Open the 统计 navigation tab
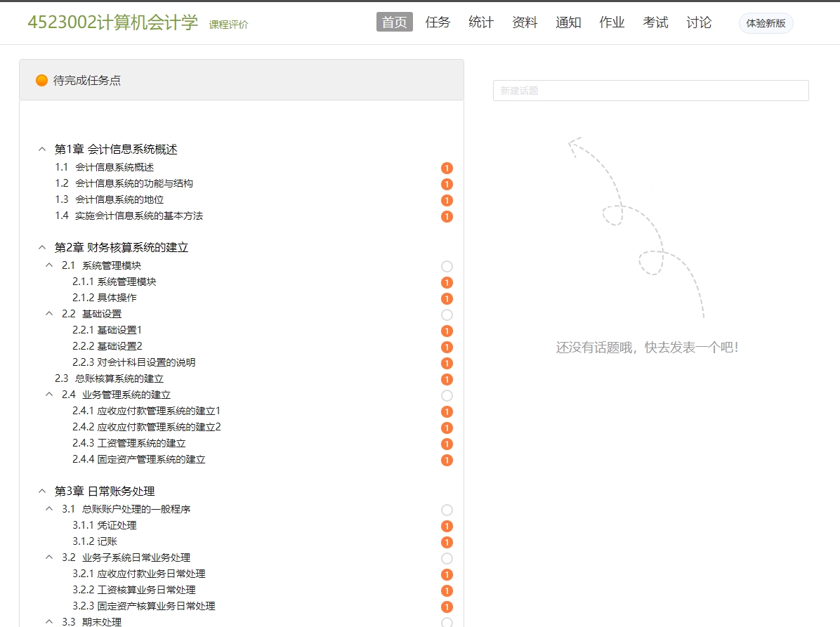 coord(481,22)
